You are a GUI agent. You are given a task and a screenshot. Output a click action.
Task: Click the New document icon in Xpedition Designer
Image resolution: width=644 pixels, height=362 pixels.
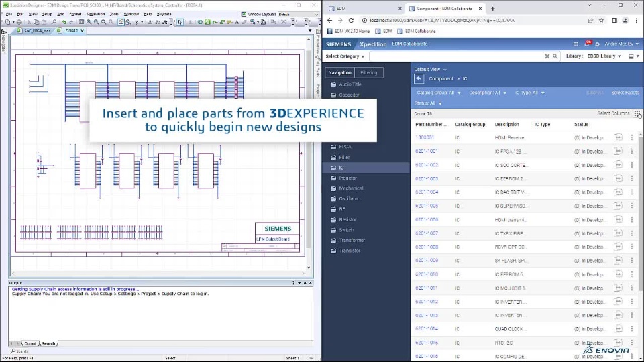point(8,22)
